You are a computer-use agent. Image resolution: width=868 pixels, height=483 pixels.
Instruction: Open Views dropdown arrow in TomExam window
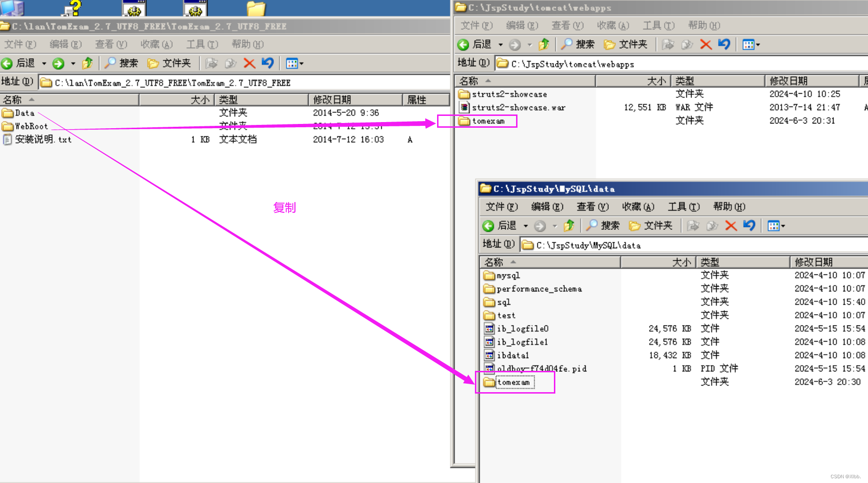(x=301, y=63)
